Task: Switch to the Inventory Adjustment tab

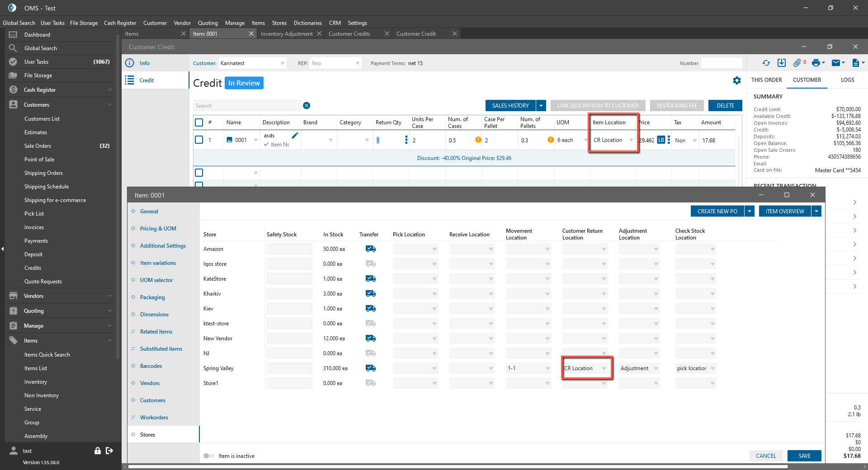Action: [287, 34]
